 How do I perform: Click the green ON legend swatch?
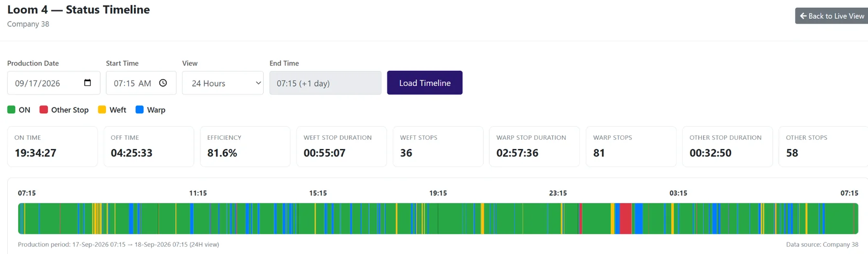click(x=11, y=109)
